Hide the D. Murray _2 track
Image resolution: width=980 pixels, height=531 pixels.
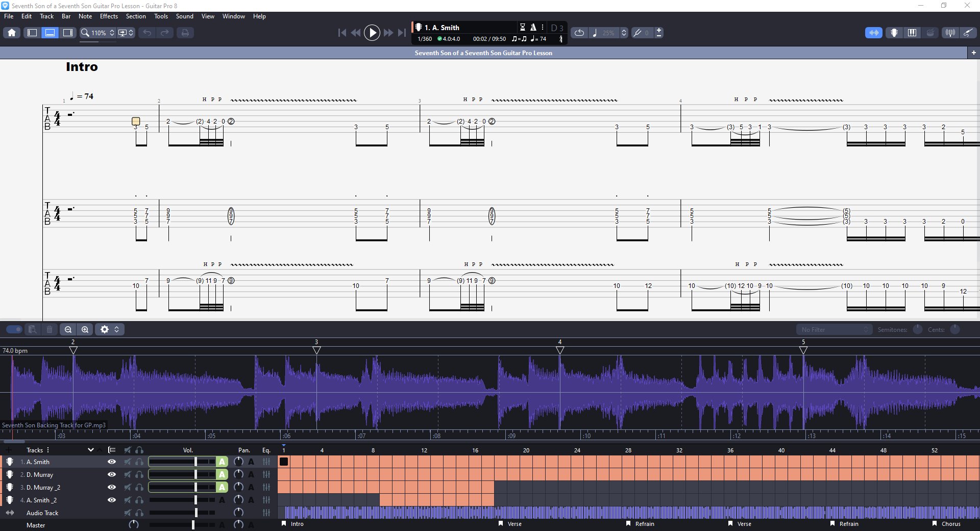tap(112, 487)
